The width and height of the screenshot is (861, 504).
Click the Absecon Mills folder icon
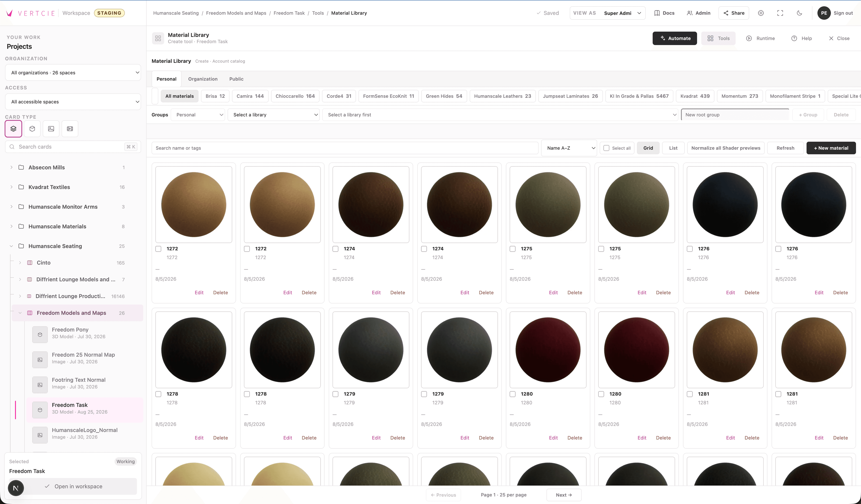(21, 167)
